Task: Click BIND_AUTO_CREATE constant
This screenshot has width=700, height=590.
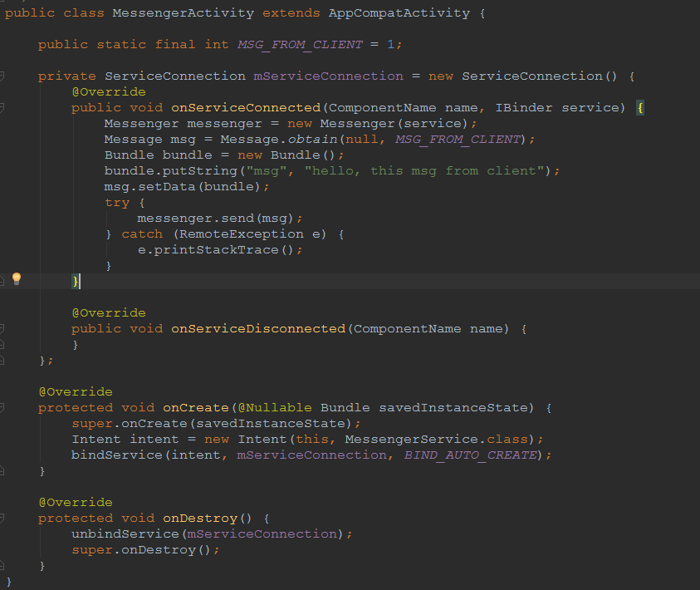Action: 471,455
